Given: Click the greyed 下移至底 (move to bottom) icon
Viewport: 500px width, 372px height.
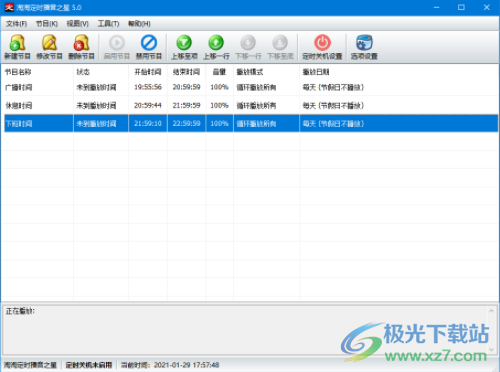Looking at the screenshot, I should pyautogui.click(x=280, y=47).
